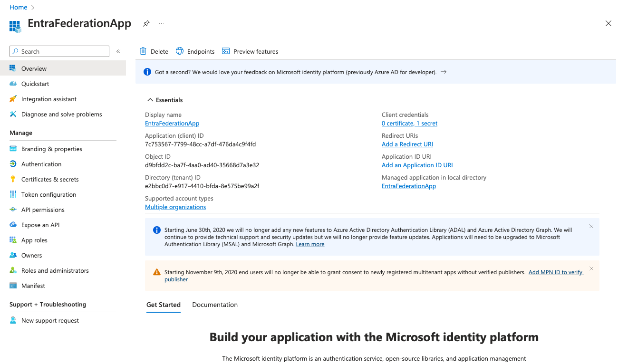Click the Integration assistant rocket icon
The width and height of the screenshot is (618, 364).
pos(13,99)
